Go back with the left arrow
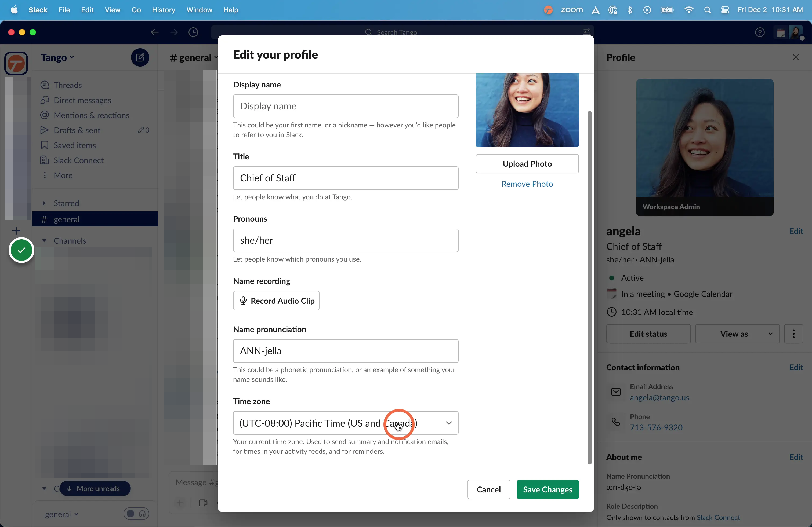Screen dimensions: 812x527 click(x=154, y=32)
